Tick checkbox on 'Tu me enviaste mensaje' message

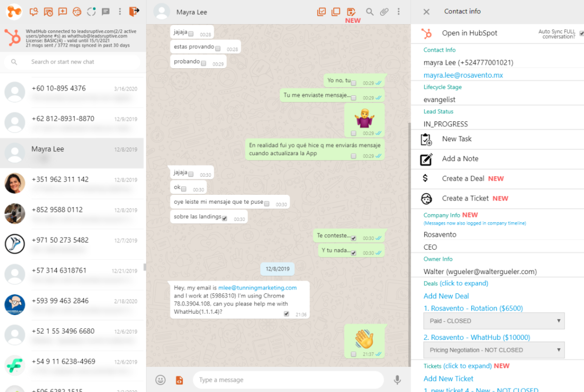[354, 98]
